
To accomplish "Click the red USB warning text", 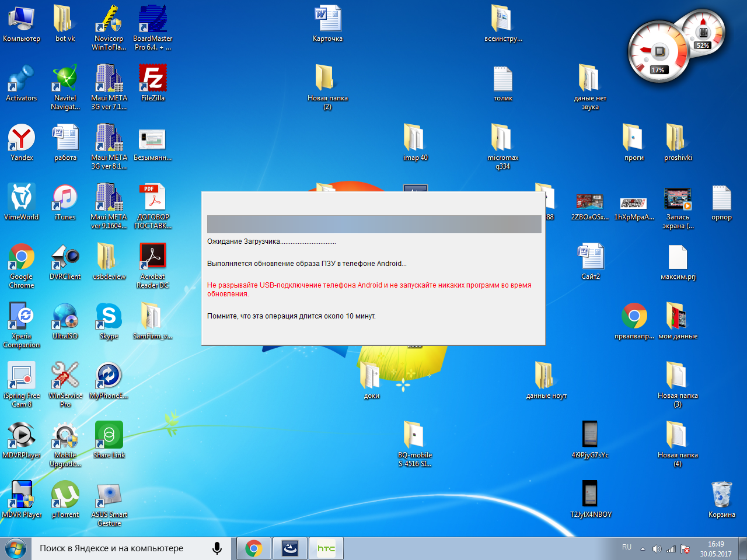I will [369, 289].
